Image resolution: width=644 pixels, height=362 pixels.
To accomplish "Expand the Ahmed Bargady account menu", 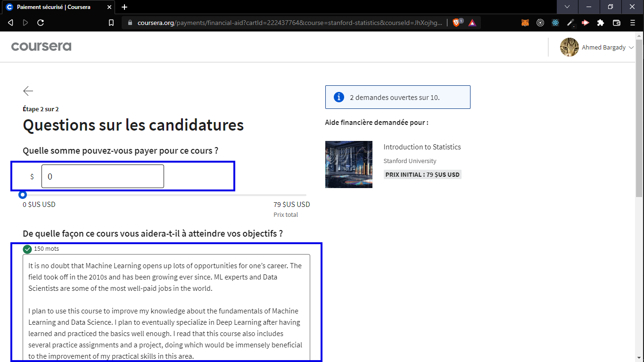I will (608, 47).
